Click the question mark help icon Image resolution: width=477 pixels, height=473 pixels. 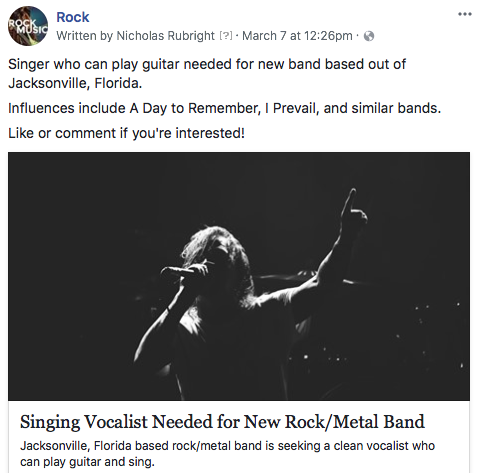point(226,36)
